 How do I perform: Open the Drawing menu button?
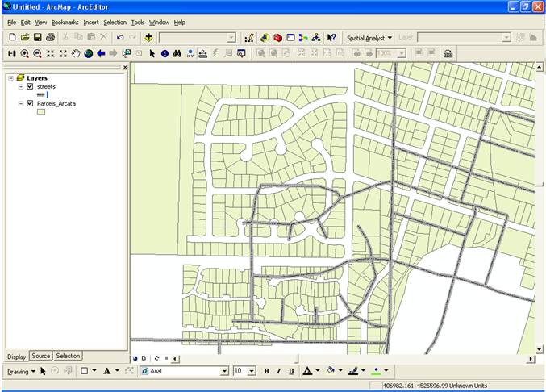(21, 371)
